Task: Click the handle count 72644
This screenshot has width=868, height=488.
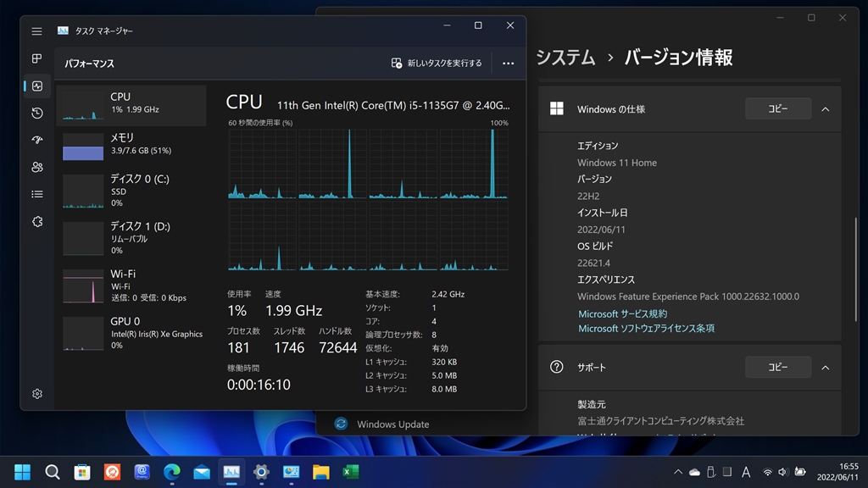Action: point(337,347)
